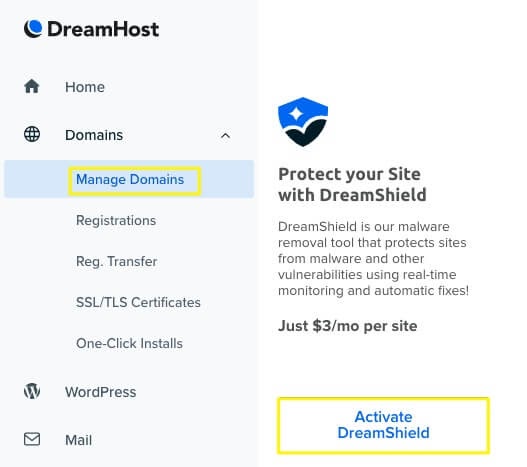This screenshot has width=527, height=467.
Task: Click the DreamHost wordmark text
Action: click(103, 29)
